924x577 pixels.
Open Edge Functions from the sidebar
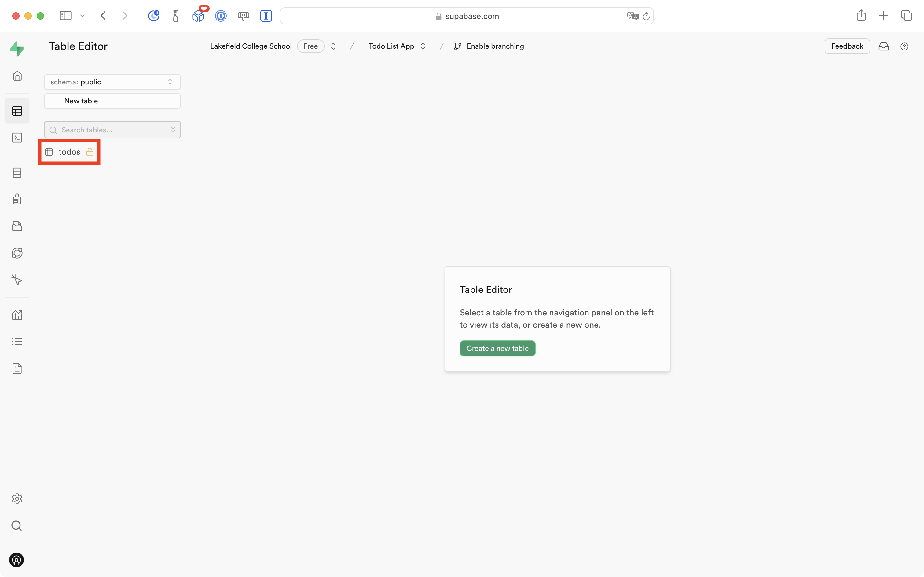point(17,280)
